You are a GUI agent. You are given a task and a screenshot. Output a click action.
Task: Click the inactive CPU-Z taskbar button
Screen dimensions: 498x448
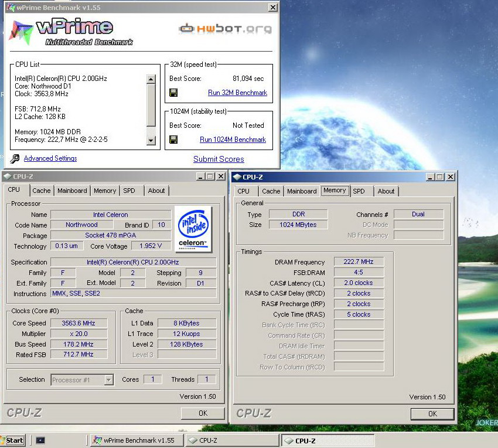point(233,440)
